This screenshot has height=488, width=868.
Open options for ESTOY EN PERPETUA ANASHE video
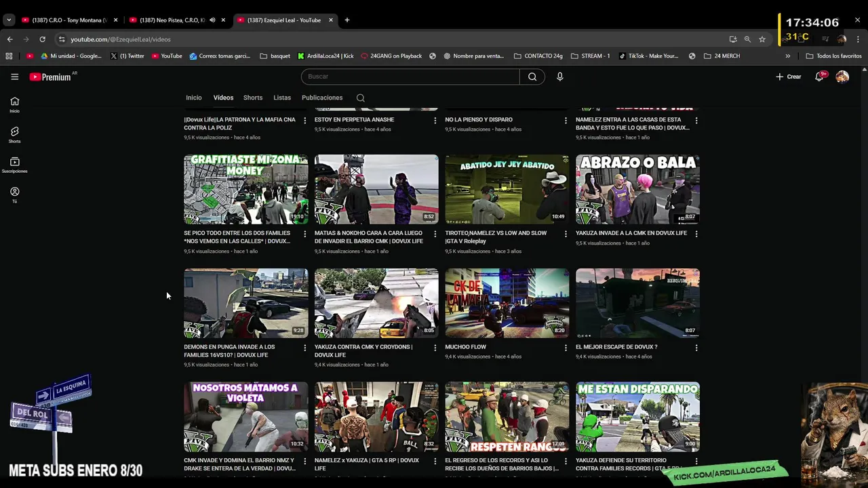pos(435,120)
